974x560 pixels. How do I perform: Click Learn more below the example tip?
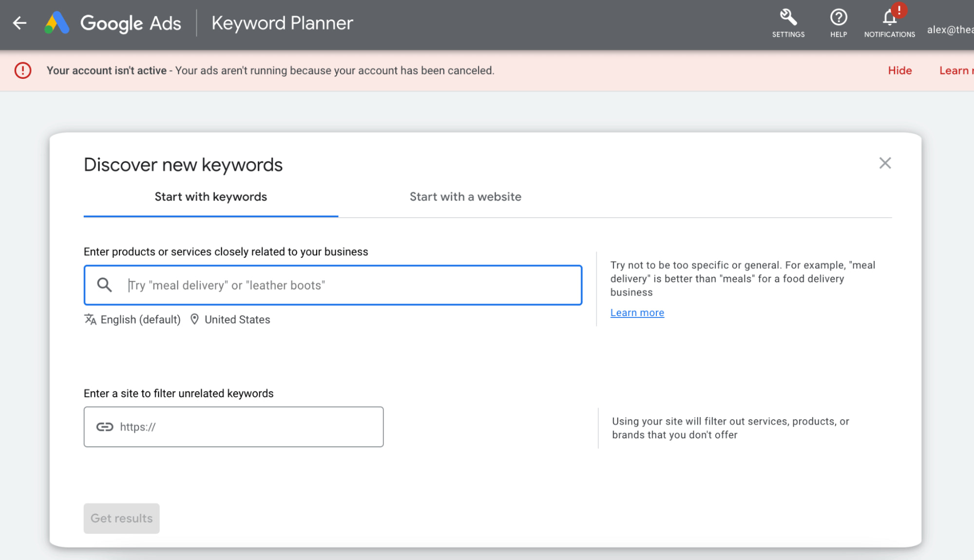[637, 312]
